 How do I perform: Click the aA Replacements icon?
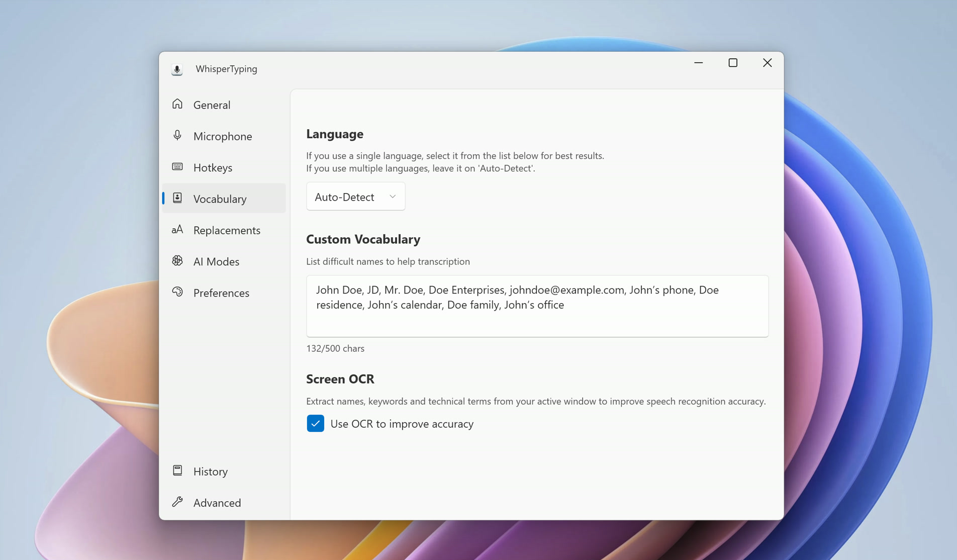177,230
